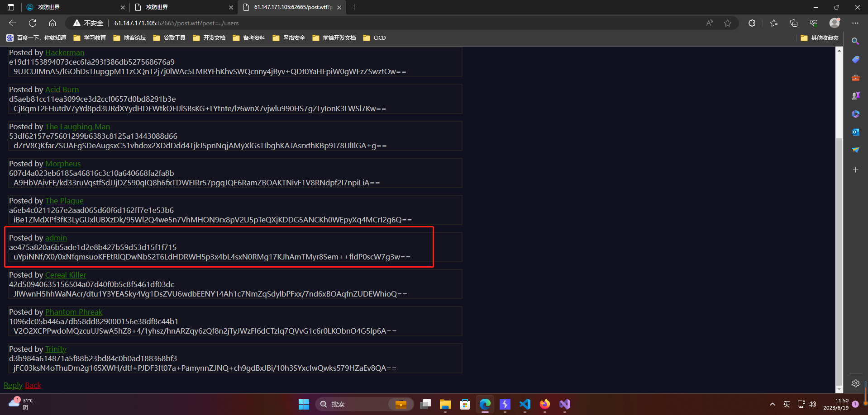Open Visual Studio purple taskbar icon
This screenshot has width=868, height=415.
(565, 404)
